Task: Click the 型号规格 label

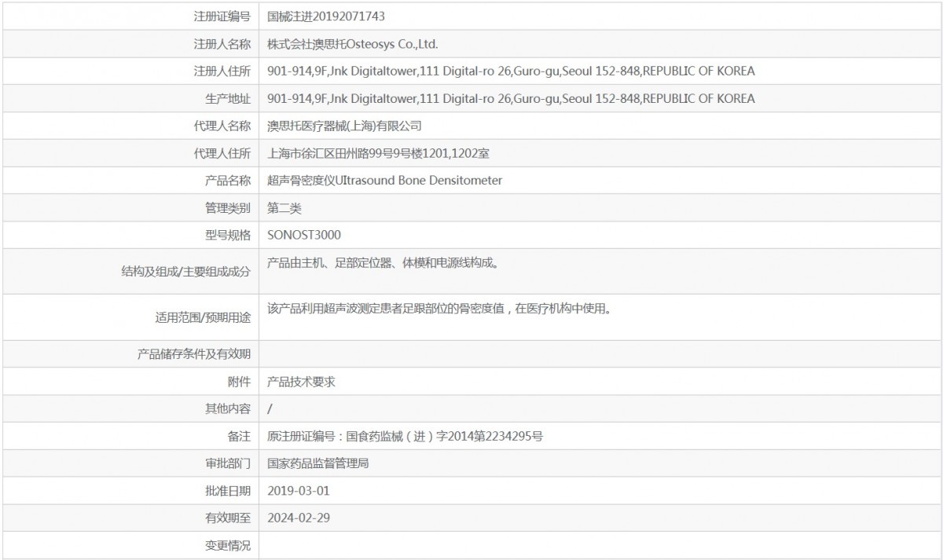Action: 227,235
